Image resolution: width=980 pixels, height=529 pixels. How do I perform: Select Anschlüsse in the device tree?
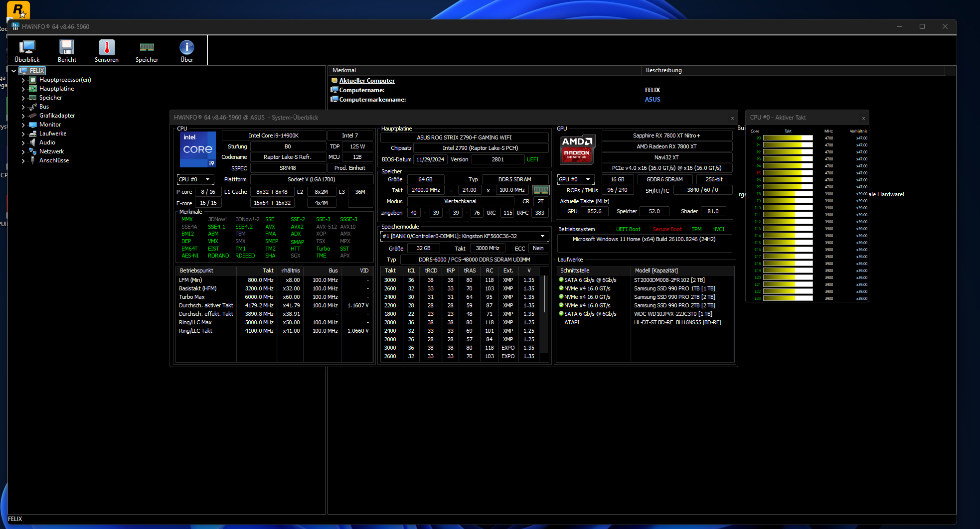tap(54, 160)
